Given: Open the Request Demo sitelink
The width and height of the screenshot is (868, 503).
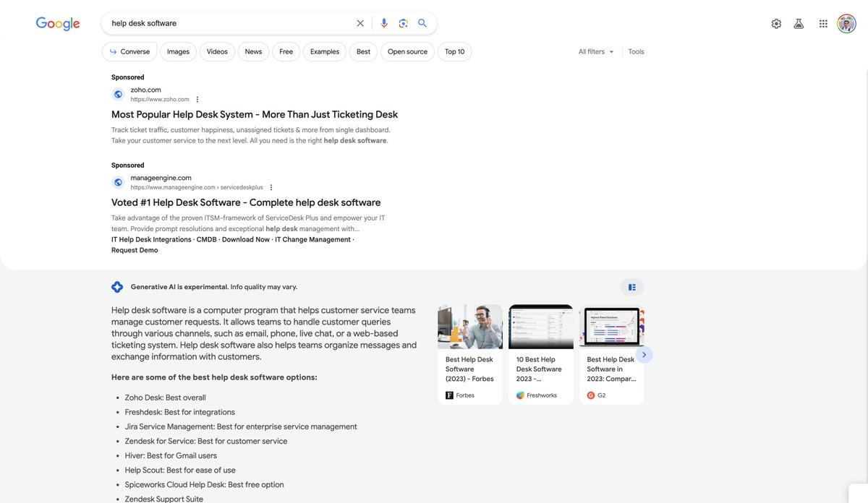Looking at the screenshot, I should 135,251.
